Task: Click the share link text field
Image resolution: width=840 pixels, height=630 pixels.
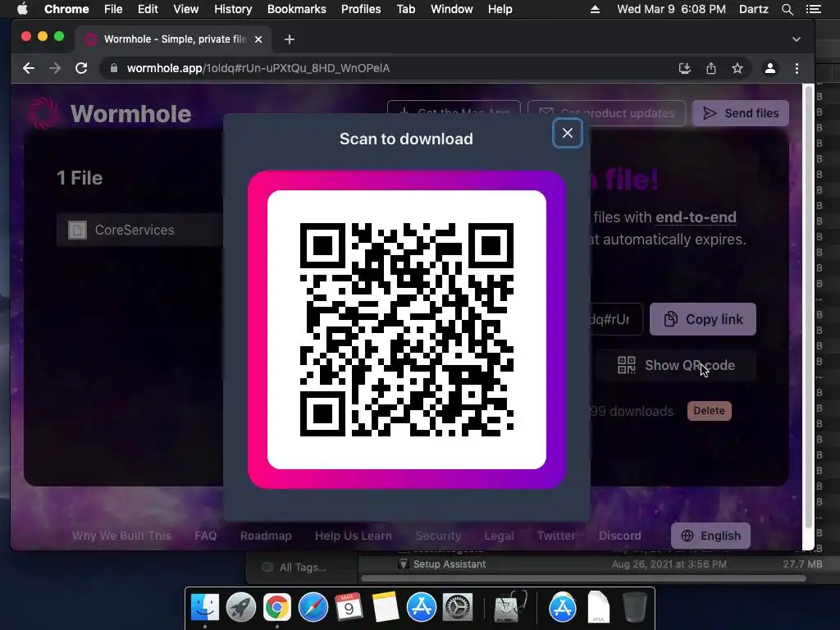Action: point(616,319)
